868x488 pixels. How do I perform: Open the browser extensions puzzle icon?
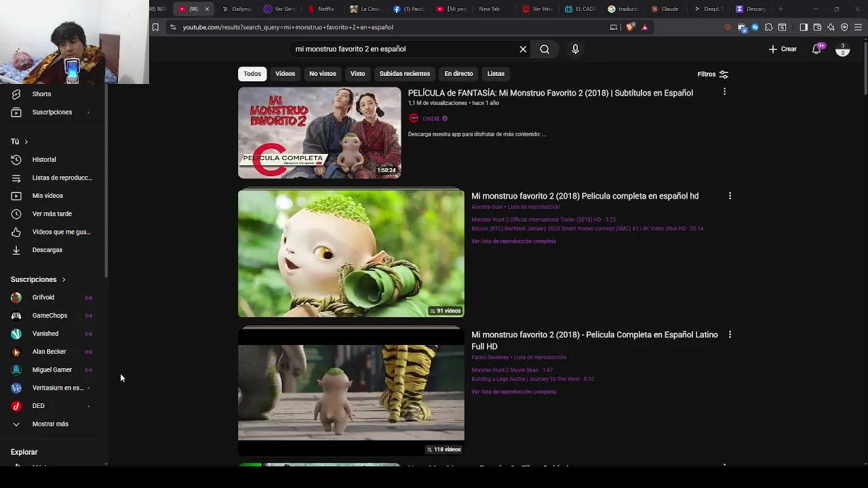pyautogui.click(x=768, y=27)
